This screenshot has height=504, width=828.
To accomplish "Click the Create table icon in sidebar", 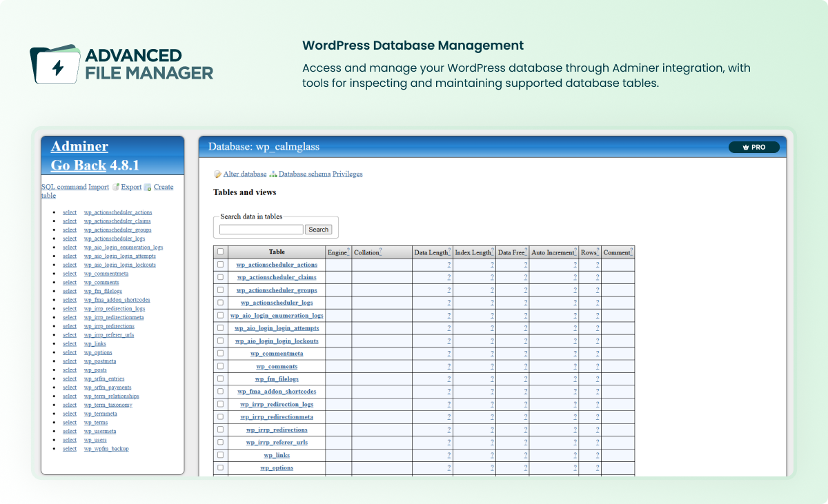I will click(148, 187).
